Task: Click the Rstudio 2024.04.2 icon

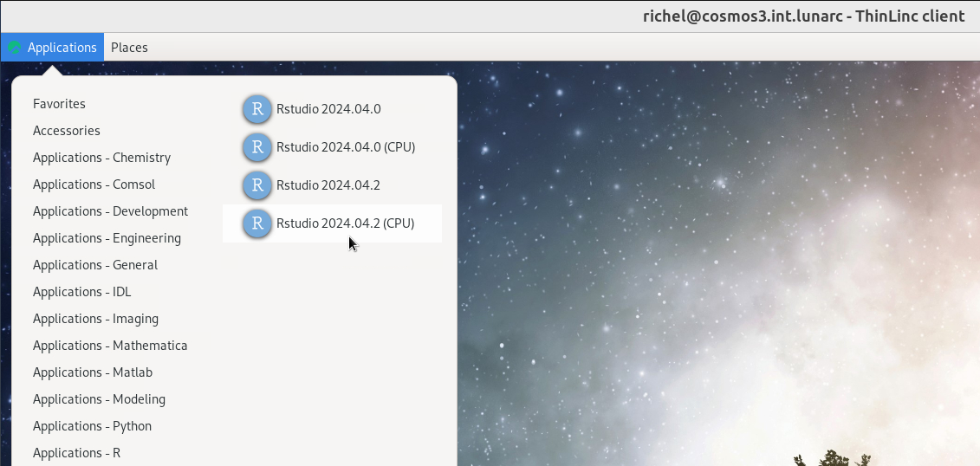Action: 256,185
